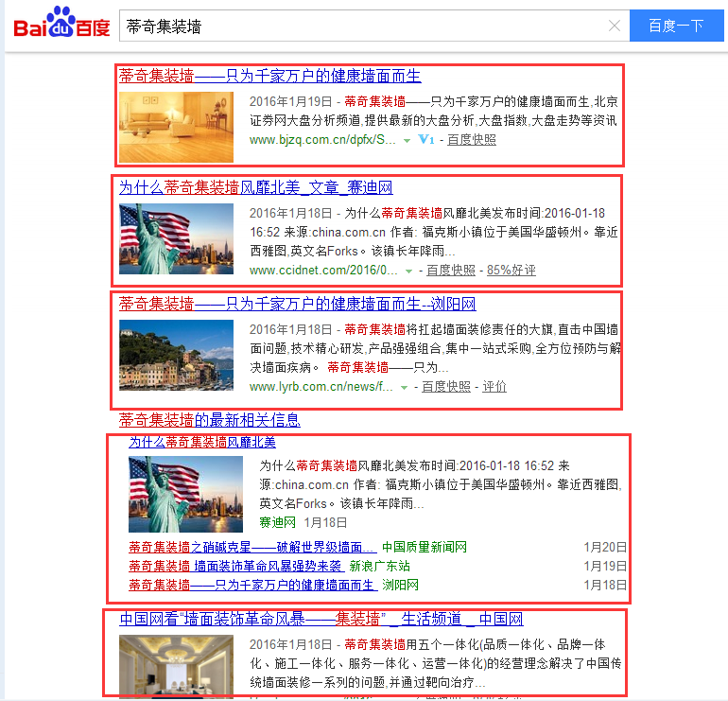Click the coastal town thumbnail in third result
Screen dimensions: 728x701
pyautogui.click(x=176, y=356)
